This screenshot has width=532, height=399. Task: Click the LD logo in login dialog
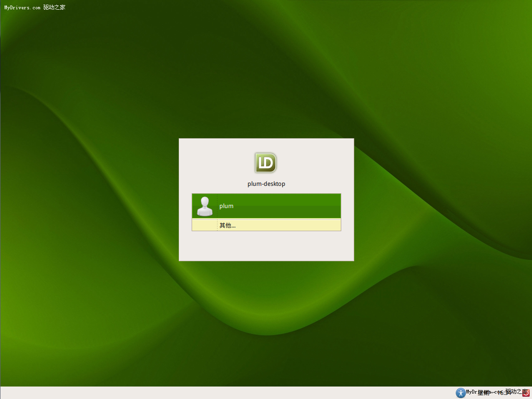pos(266,163)
